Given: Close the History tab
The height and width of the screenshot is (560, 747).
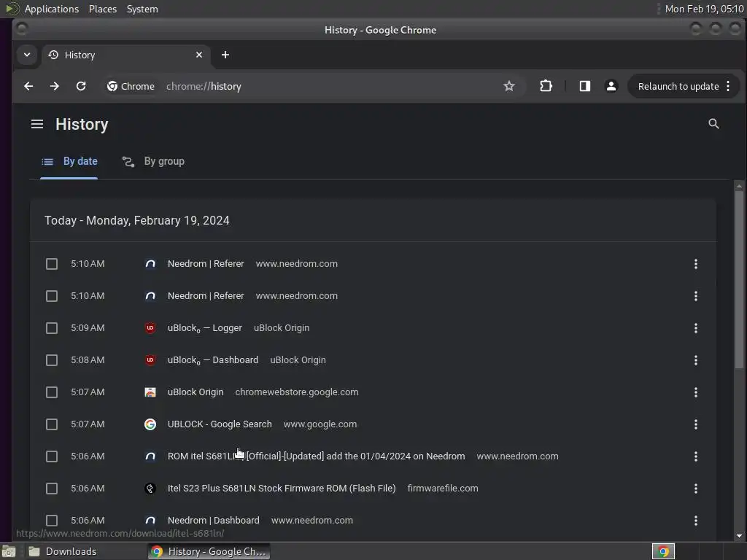Looking at the screenshot, I should click(199, 55).
